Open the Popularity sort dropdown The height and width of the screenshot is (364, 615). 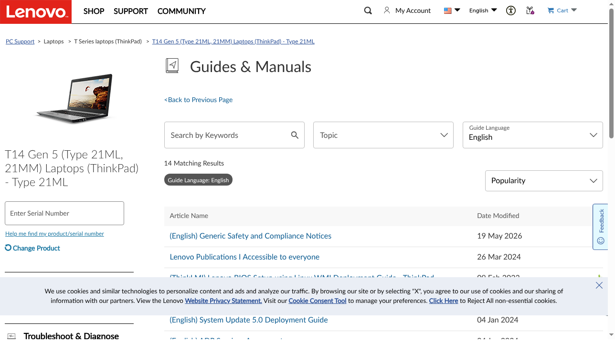pyautogui.click(x=544, y=181)
